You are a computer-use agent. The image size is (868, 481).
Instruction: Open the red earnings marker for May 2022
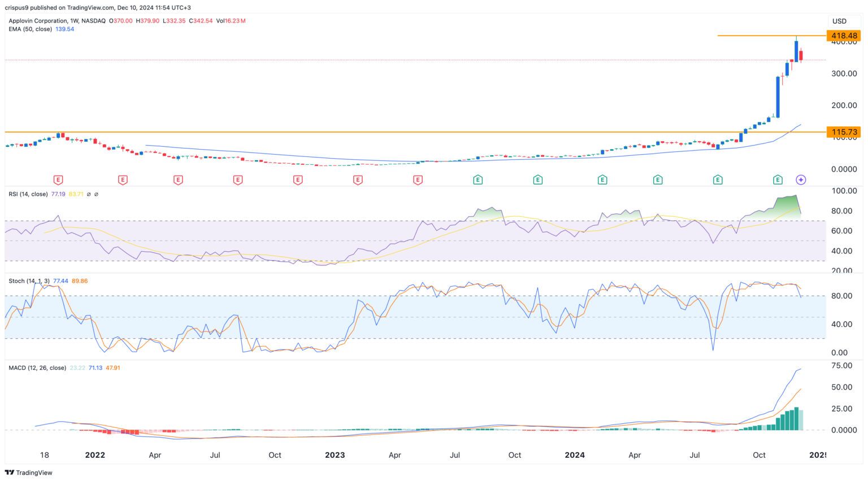pos(178,180)
